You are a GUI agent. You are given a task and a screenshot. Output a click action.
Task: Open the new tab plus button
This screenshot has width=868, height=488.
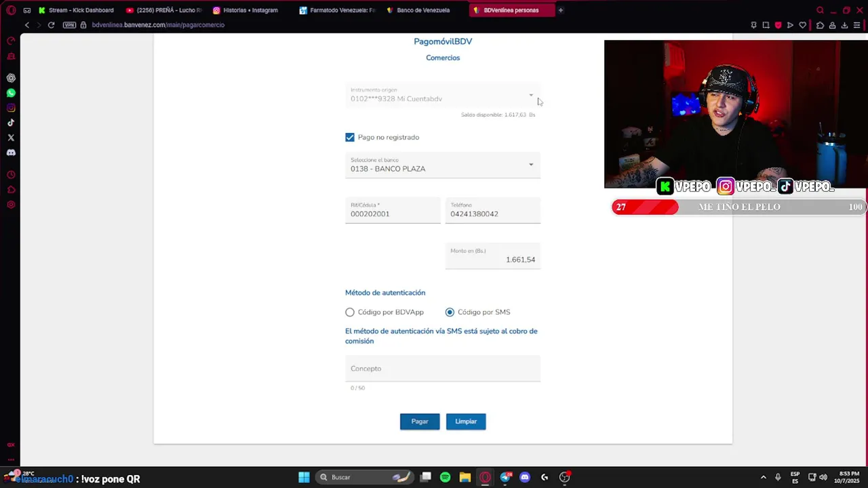[x=561, y=10]
